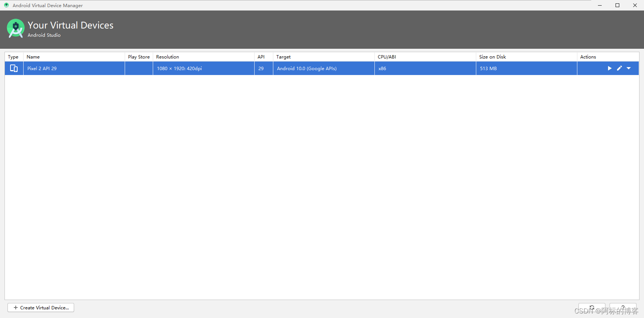Viewport: 644px width, 318px height.
Task: Click Android 10.0 (Google APIs) cell
Action: point(324,68)
